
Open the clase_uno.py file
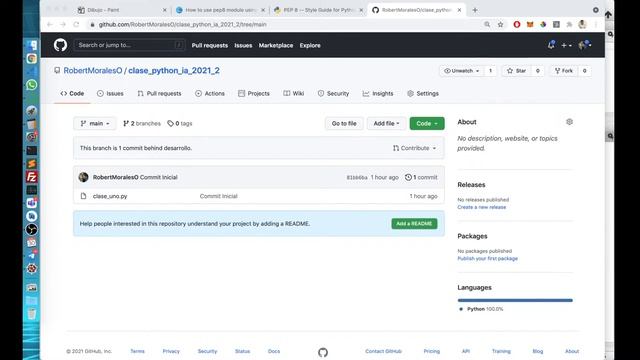click(x=110, y=196)
